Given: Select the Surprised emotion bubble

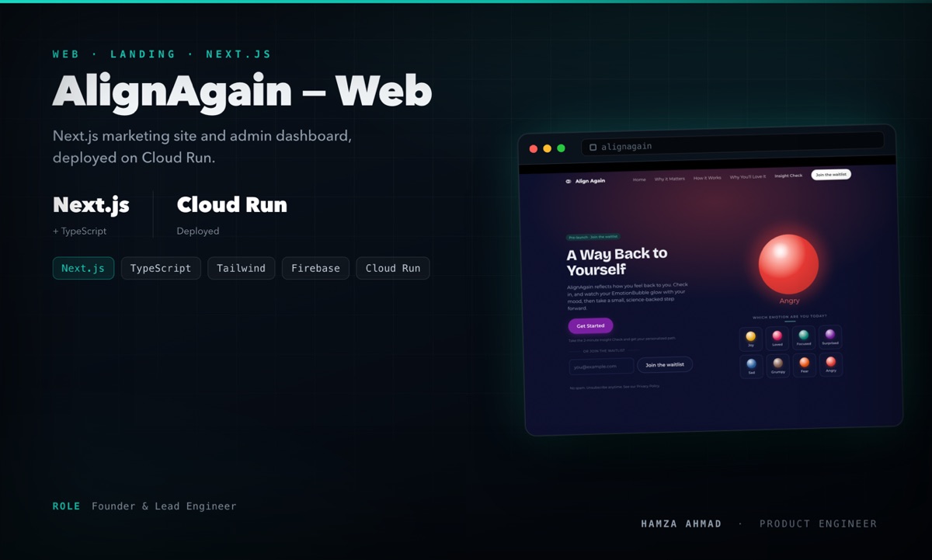Looking at the screenshot, I should point(830,336).
